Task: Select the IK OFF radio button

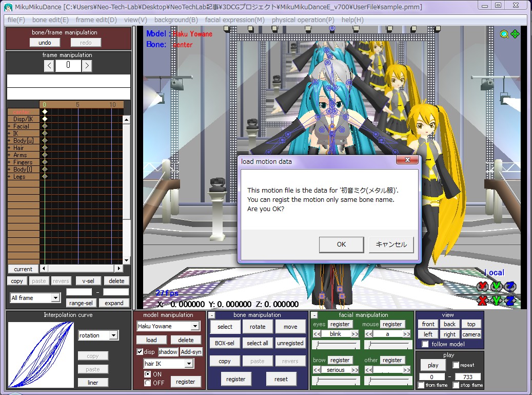Action: 147,383
